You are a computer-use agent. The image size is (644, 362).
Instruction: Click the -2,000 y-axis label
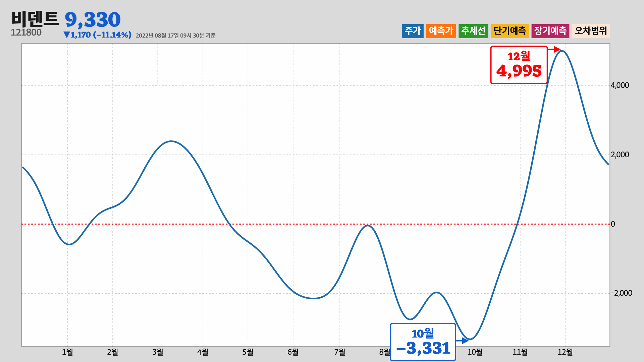click(x=622, y=293)
